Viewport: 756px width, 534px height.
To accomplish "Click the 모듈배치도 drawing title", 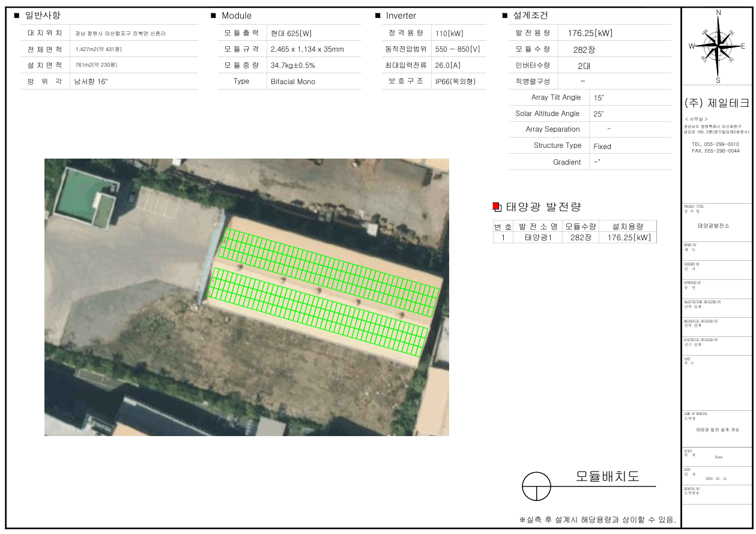I will coord(607,476).
